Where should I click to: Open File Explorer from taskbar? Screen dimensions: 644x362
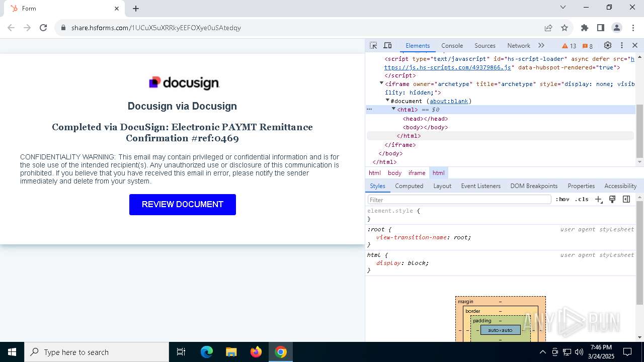(x=231, y=352)
